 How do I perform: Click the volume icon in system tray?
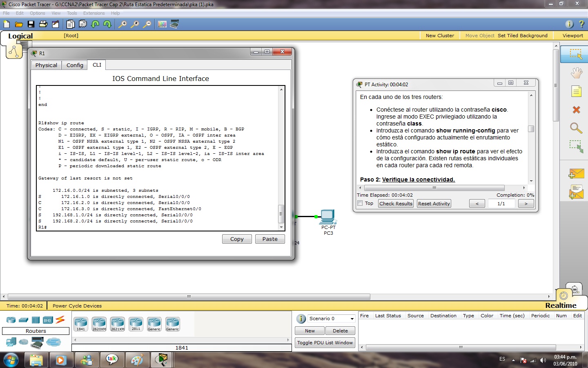tap(543, 360)
